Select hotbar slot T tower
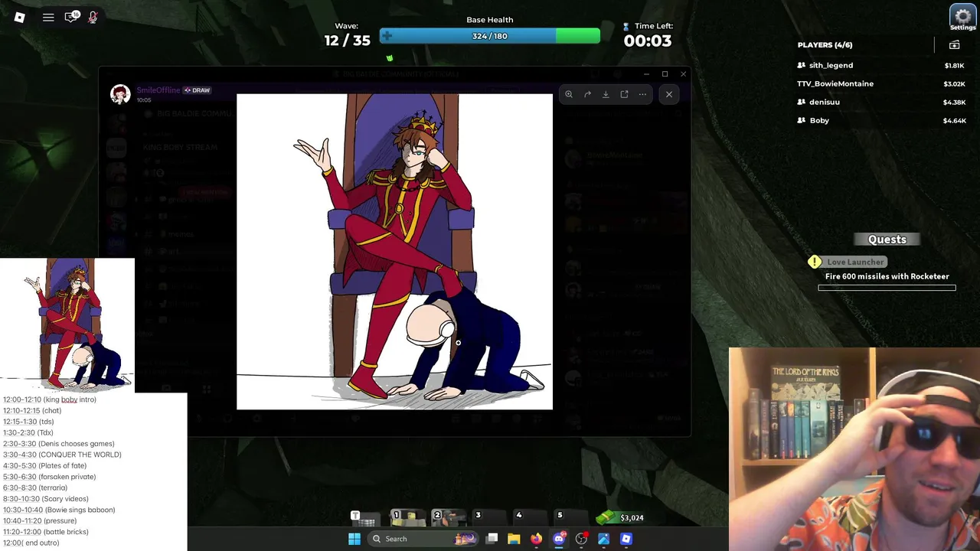 (365, 518)
